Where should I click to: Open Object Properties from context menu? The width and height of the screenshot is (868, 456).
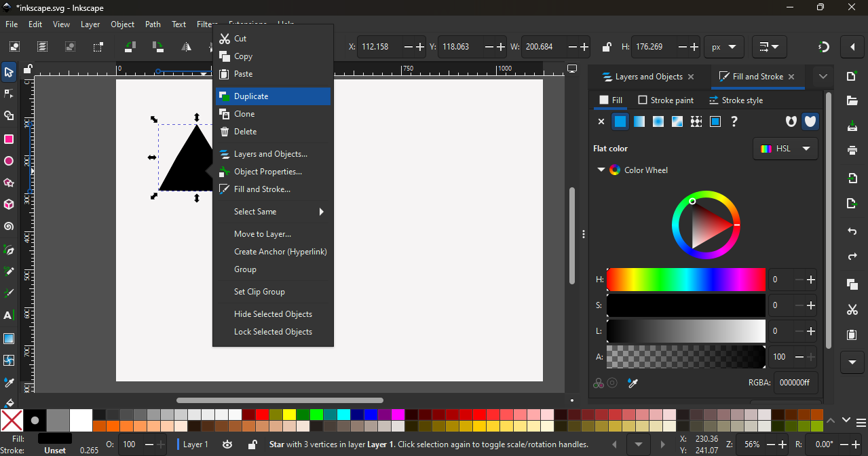tap(267, 172)
